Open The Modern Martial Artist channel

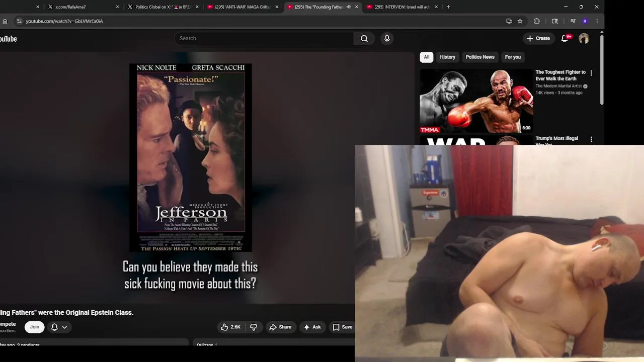(558, 86)
